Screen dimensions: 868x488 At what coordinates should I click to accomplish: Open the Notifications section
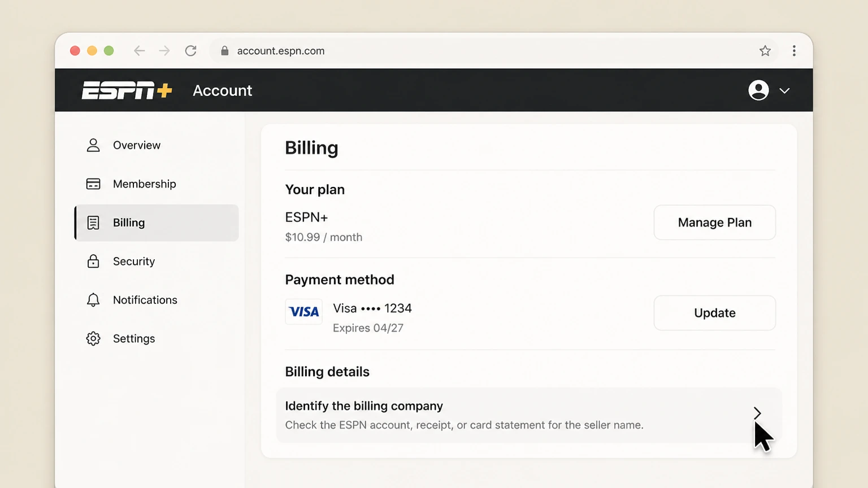pos(157,300)
